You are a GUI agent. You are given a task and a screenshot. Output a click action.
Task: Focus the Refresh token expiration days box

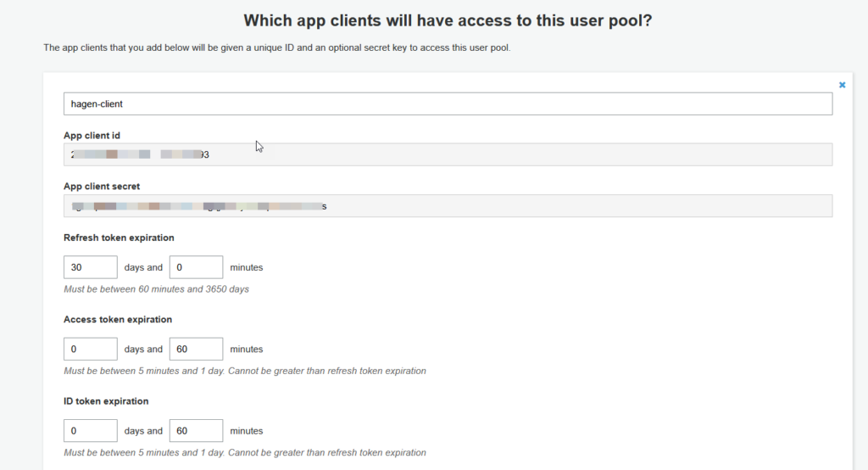coord(90,267)
